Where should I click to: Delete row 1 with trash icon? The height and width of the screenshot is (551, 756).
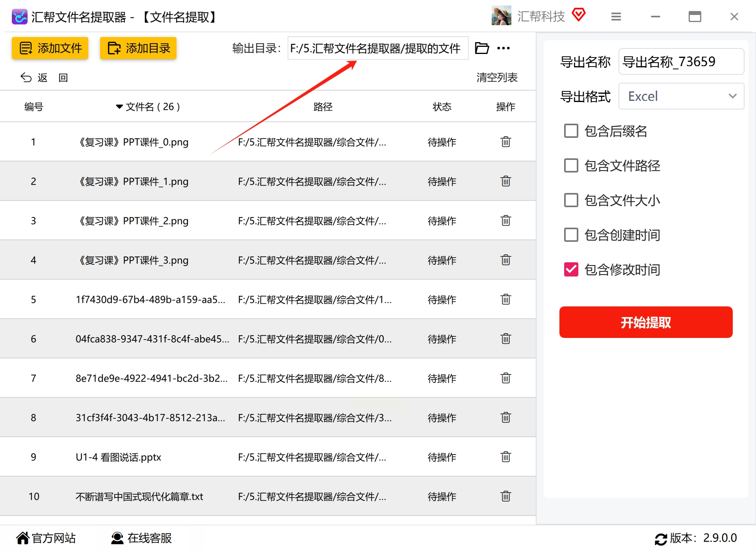pyautogui.click(x=506, y=142)
